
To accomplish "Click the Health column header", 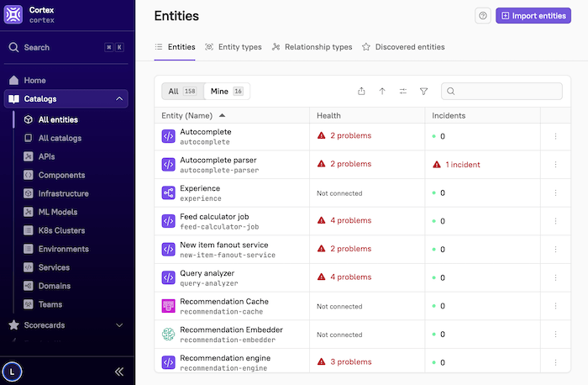I will (328, 115).
